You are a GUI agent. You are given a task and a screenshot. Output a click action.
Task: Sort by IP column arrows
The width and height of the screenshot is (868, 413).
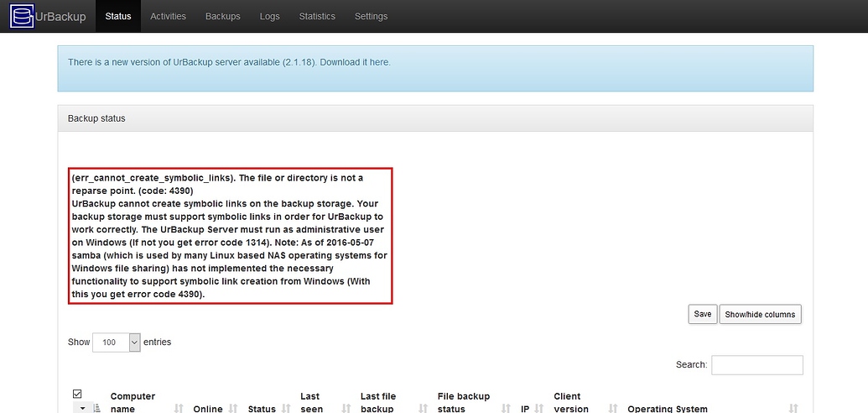pos(538,409)
